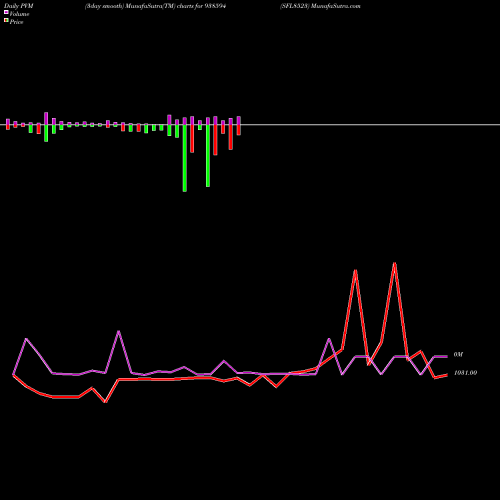Click the tallest magenta volume line peak
Screen dimensions: 500x500
point(119,332)
